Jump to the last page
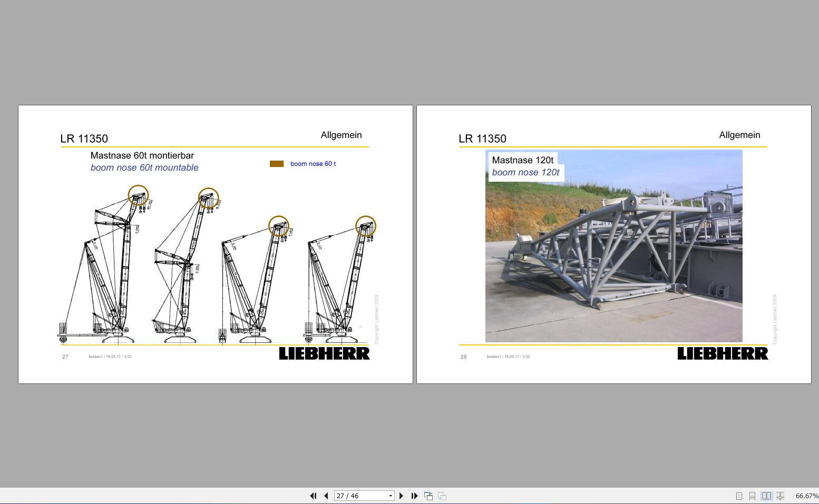Screen dimensions: 819x504 pyautogui.click(x=414, y=496)
